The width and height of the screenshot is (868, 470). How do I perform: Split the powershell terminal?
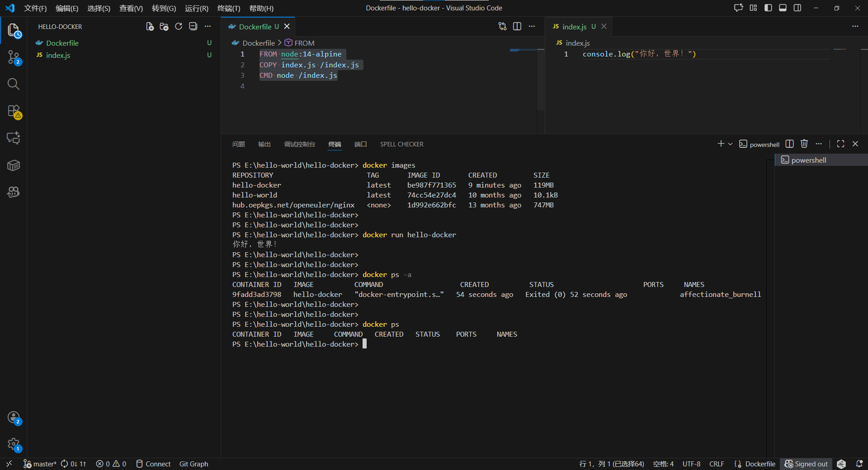tap(790, 144)
